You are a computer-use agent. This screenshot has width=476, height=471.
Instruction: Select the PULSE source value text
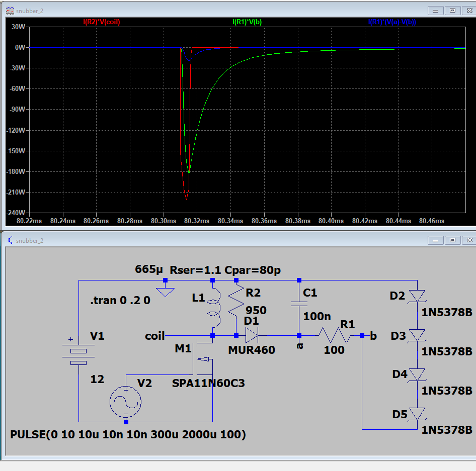[128, 434]
